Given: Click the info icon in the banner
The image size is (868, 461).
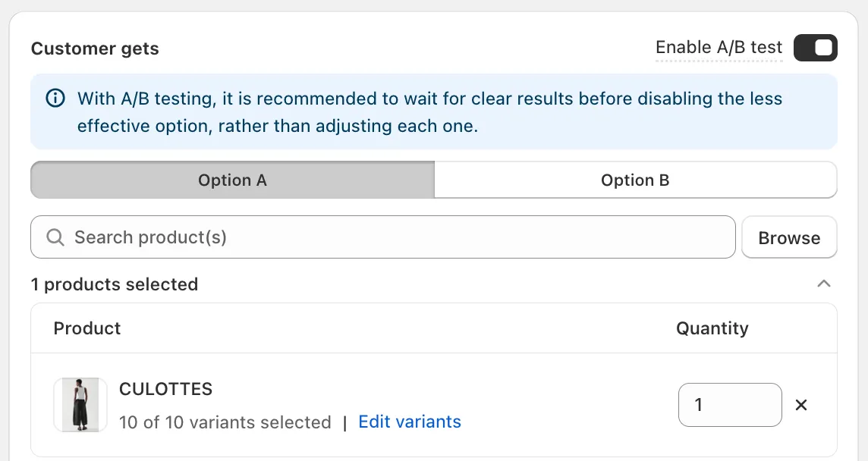Looking at the screenshot, I should pyautogui.click(x=55, y=99).
